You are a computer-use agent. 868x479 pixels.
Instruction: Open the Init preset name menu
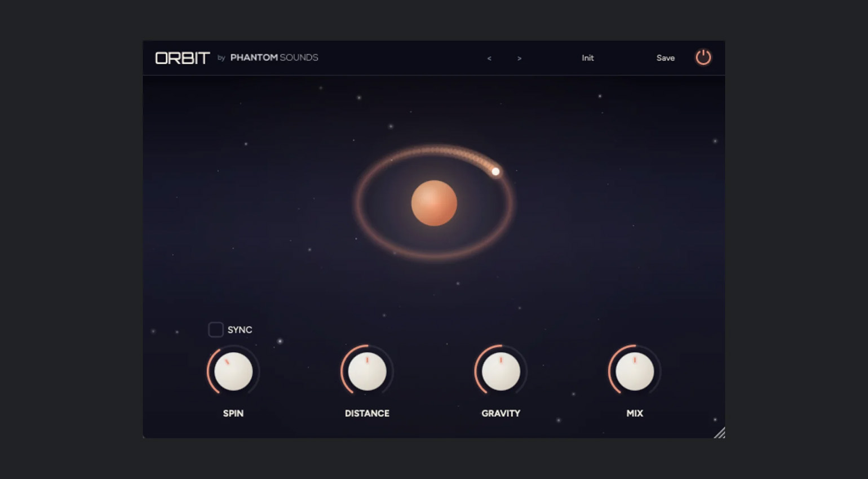click(x=587, y=58)
